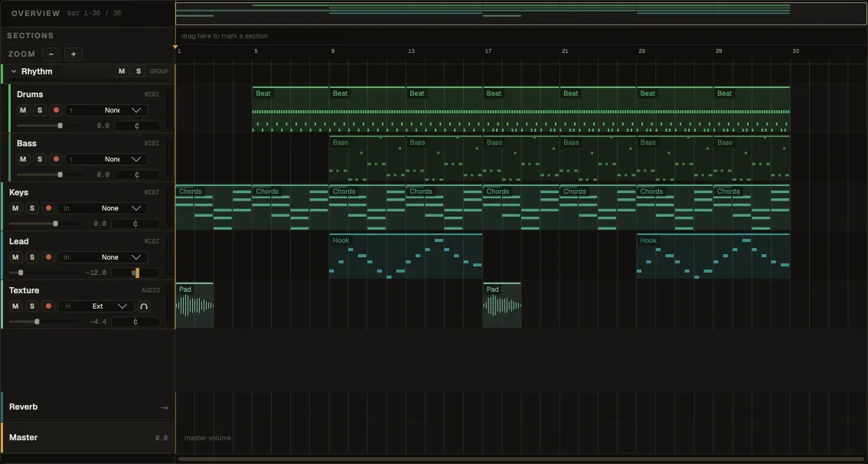Click the Lead volume value -12.0
The height and width of the screenshot is (464, 868).
96,273
